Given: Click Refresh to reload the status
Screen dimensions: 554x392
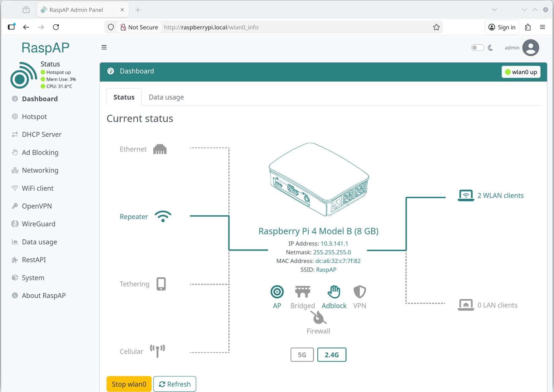Looking at the screenshot, I should [175, 384].
